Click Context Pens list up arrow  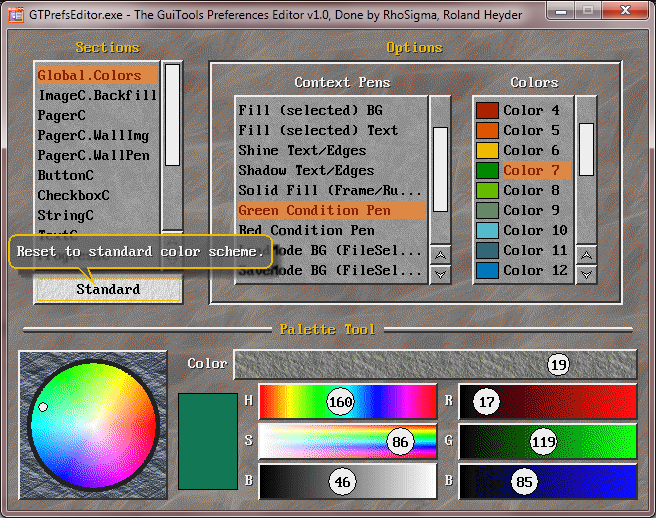440,255
